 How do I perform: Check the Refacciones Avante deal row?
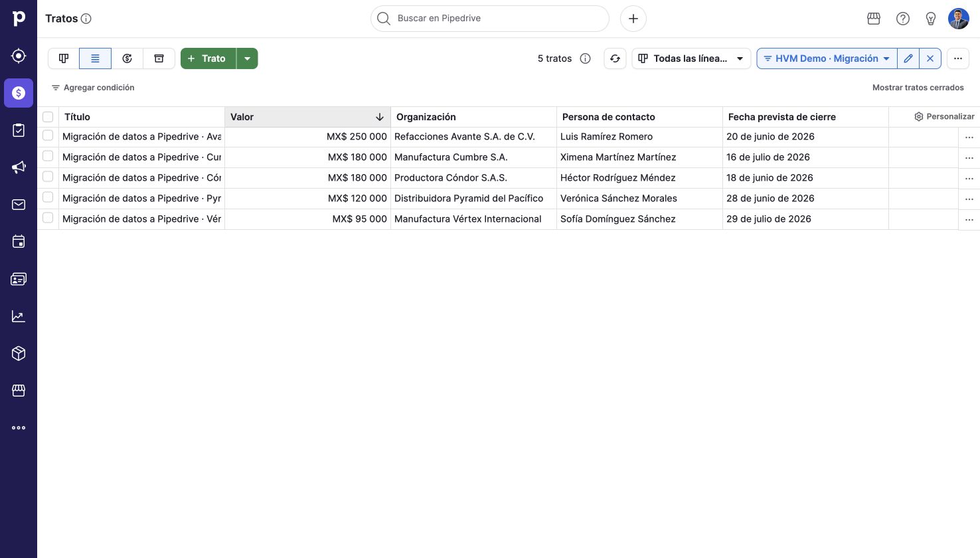click(48, 136)
